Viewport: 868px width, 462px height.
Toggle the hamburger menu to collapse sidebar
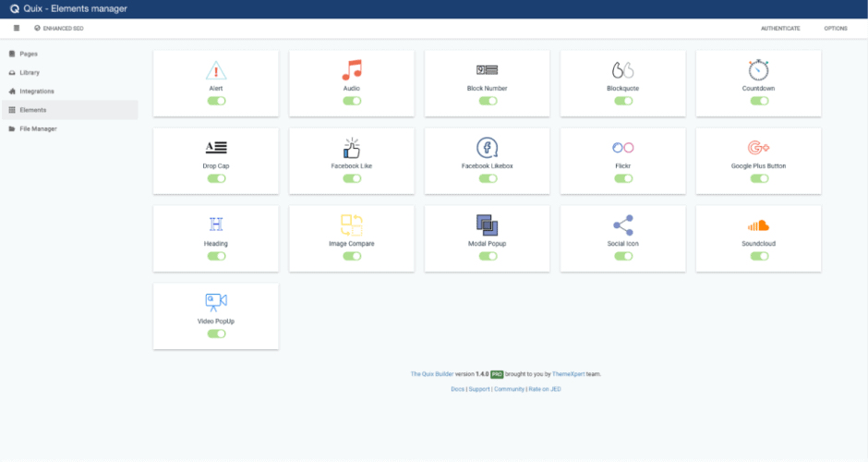(16, 29)
